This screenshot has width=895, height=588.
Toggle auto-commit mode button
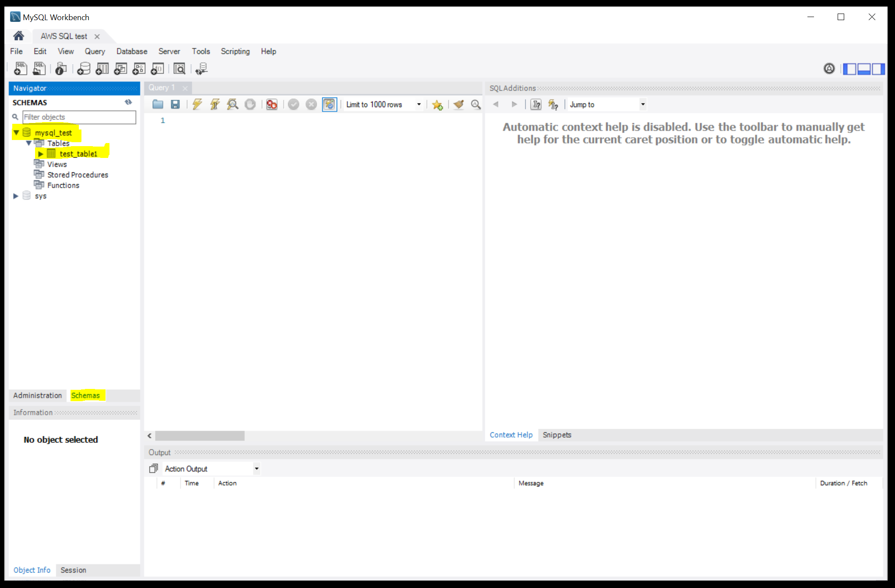[329, 104]
